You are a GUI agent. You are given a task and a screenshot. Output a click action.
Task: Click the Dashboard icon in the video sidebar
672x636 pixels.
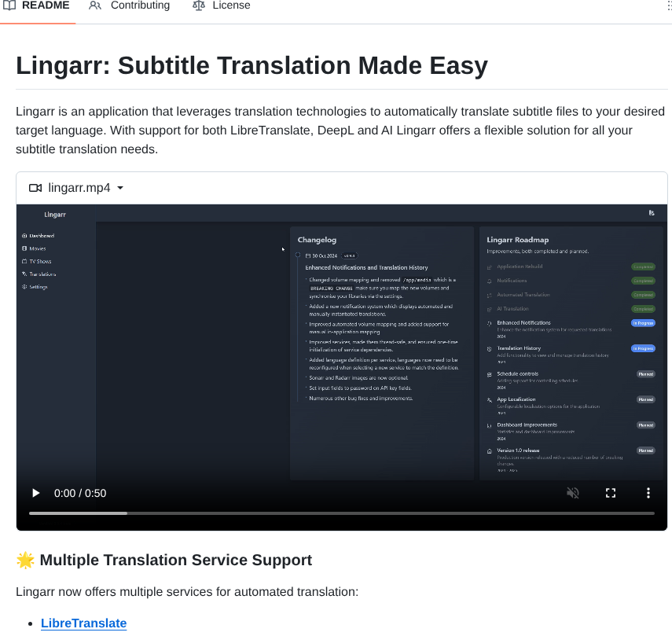pyautogui.click(x=25, y=235)
